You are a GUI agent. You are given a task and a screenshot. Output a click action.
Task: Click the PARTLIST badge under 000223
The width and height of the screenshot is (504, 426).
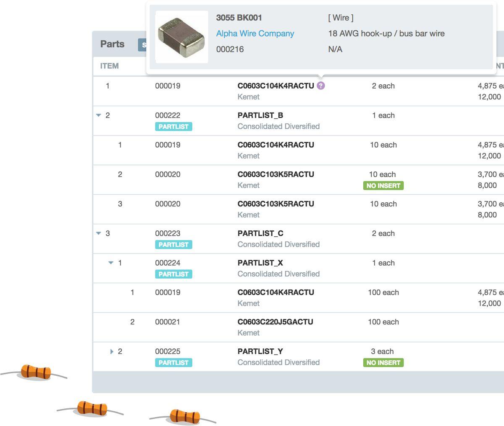coord(173,245)
